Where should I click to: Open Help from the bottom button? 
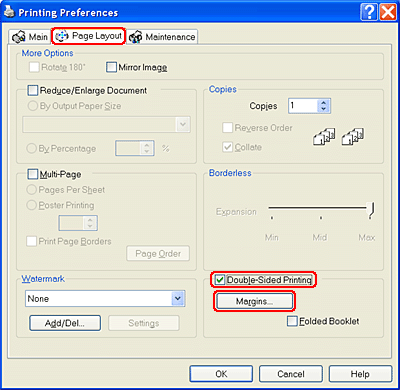click(x=360, y=374)
